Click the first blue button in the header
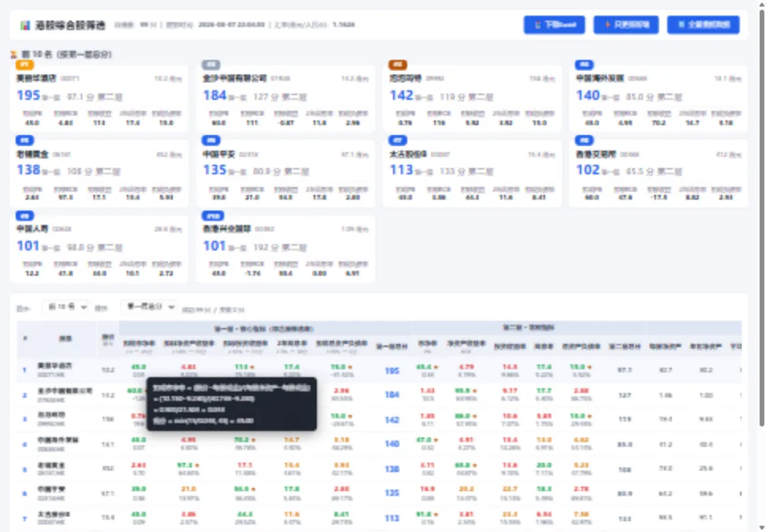 tap(555, 25)
